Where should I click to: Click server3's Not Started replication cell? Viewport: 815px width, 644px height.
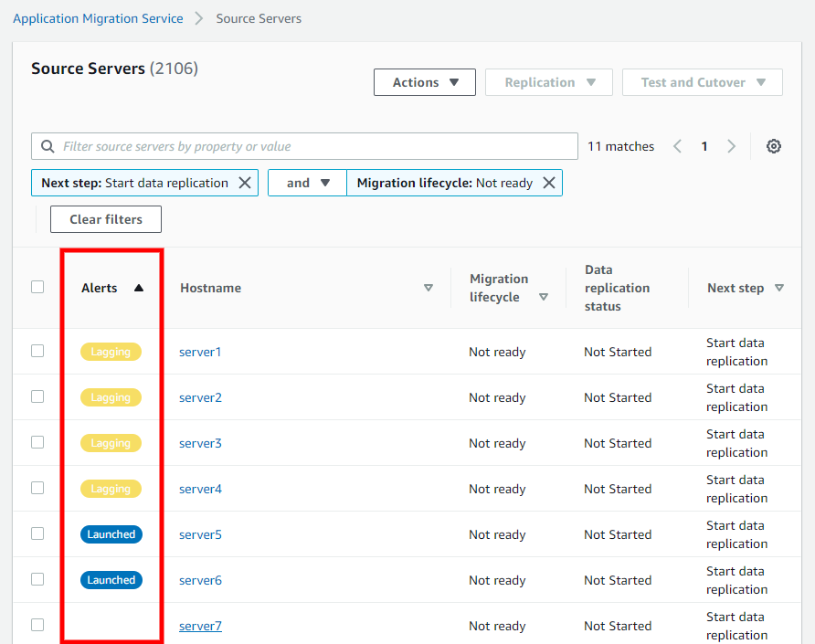[x=618, y=443]
